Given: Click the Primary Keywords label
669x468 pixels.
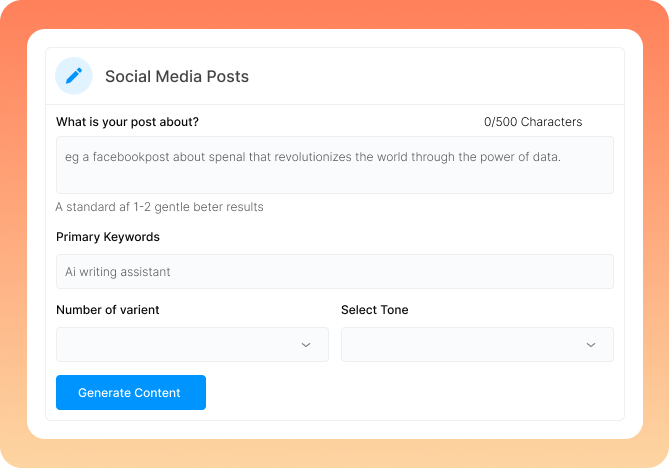Looking at the screenshot, I should click(108, 237).
